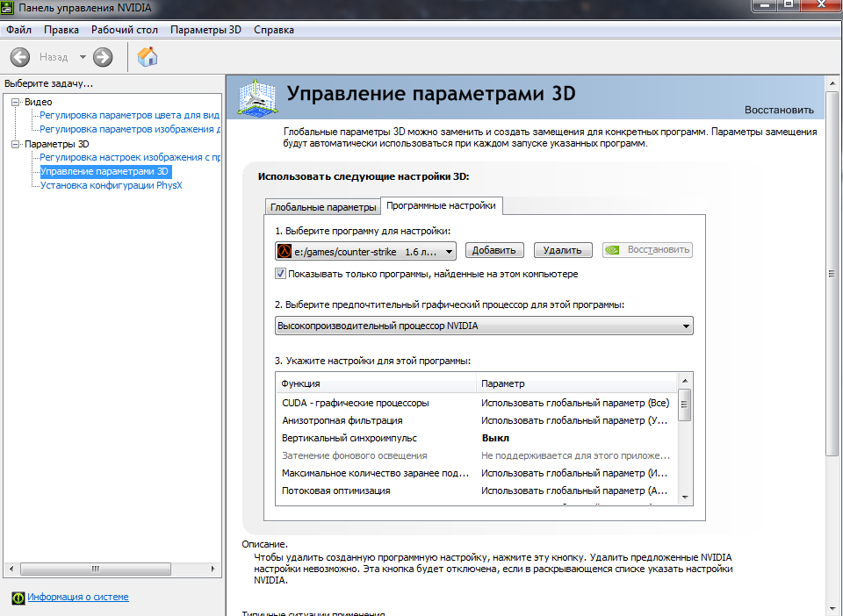Select Максимальное количество заранее подготовленных кадров row

[x=477, y=473]
